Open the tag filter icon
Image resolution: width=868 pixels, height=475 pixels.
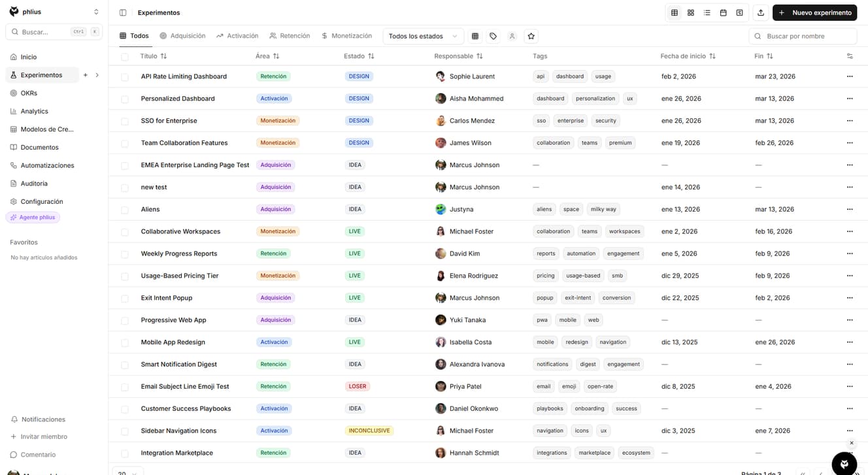[493, 36]
